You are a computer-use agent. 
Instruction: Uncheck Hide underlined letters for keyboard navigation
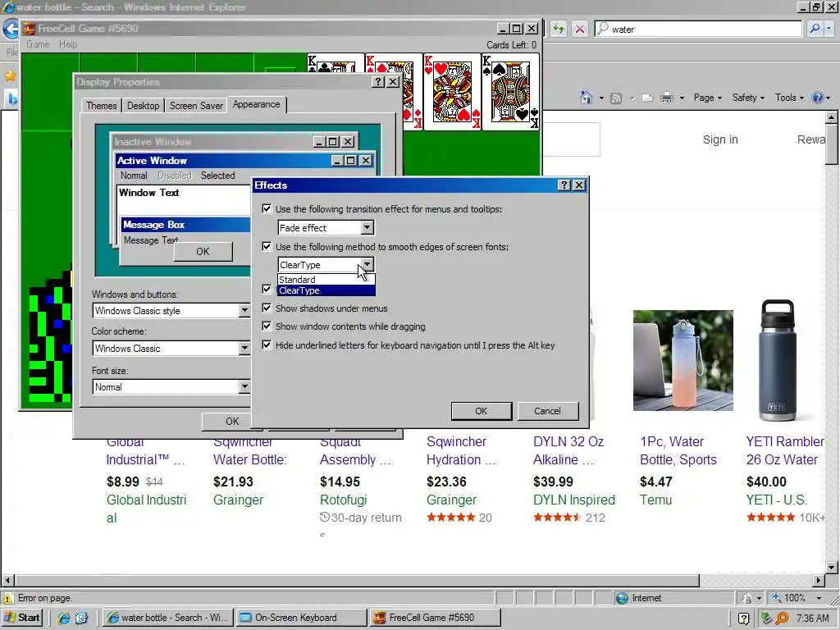click(x=267, y=345)
